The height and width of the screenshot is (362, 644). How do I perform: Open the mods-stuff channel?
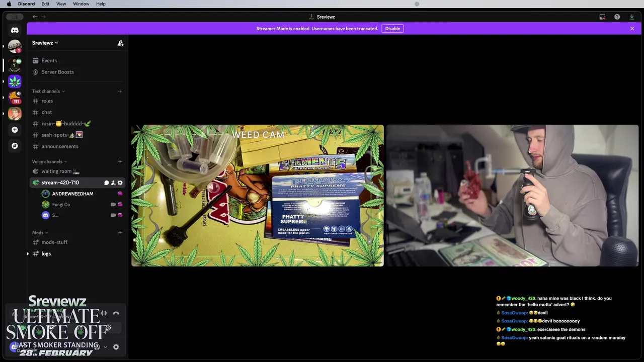pyautogui.click(x=76, y=242)
